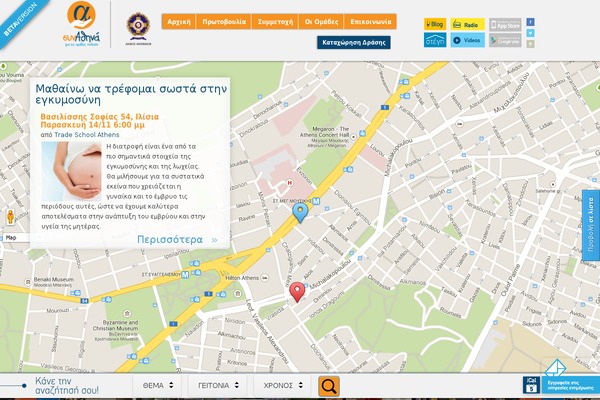Click the Leof. Vasileos Alexandrou street label
The width and height of the screenshot is (600, 400).
[x=267, y=331]
